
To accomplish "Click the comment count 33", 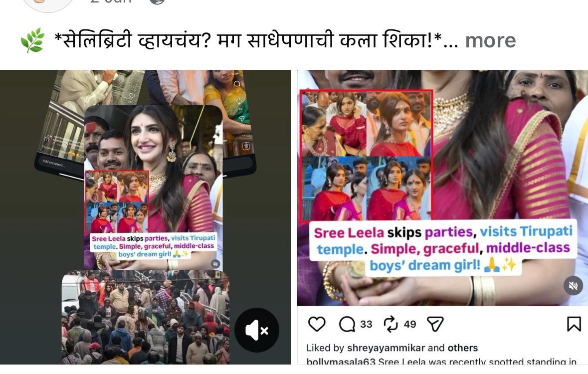I will click(x=366, y=324).
